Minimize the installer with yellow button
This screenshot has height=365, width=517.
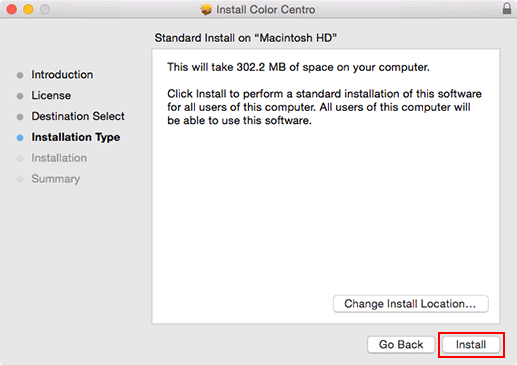click(28, 9)
